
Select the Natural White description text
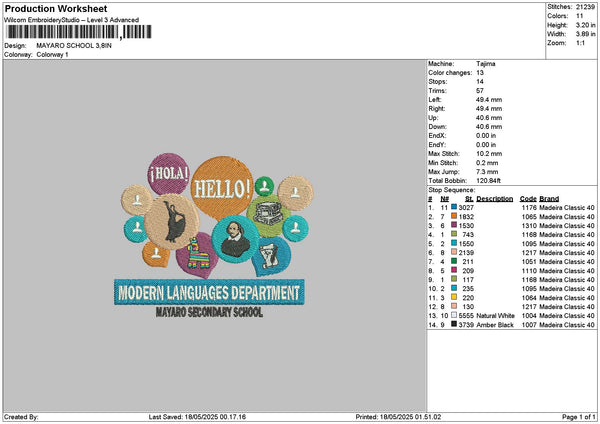point(495,316)
